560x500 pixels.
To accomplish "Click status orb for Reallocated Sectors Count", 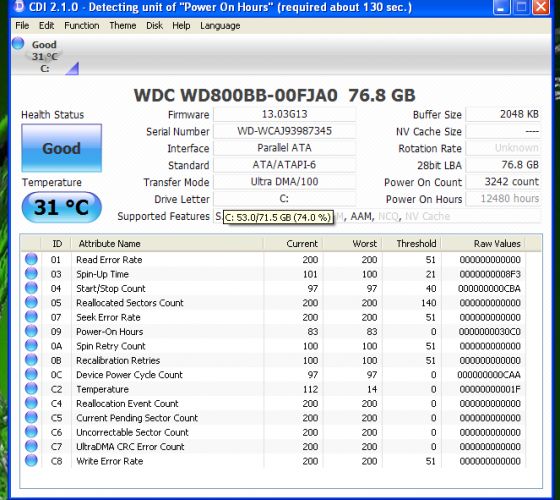I will [31, 302].
